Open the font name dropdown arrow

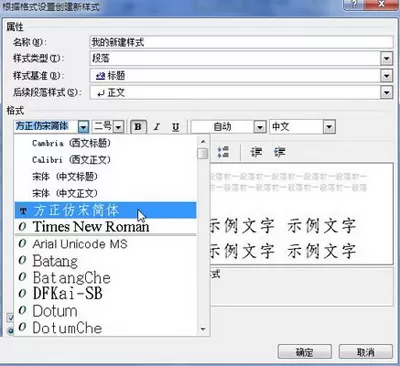[83, 127]
